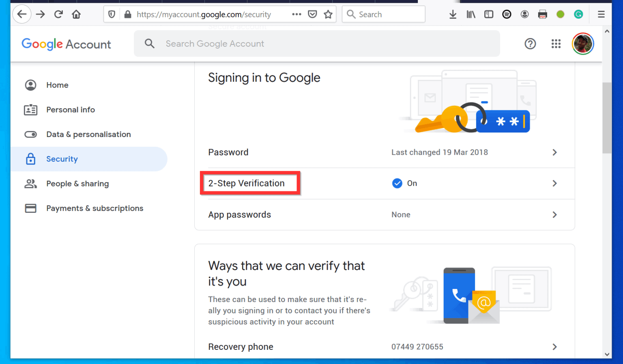
Task: Expand the App passwords row
Action: coord(554,215)
